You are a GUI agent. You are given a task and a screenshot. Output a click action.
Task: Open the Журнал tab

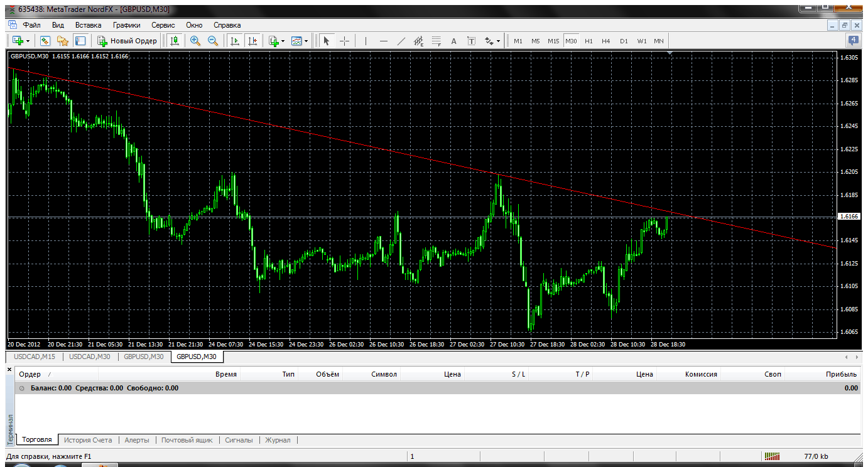tap(278, 440)
